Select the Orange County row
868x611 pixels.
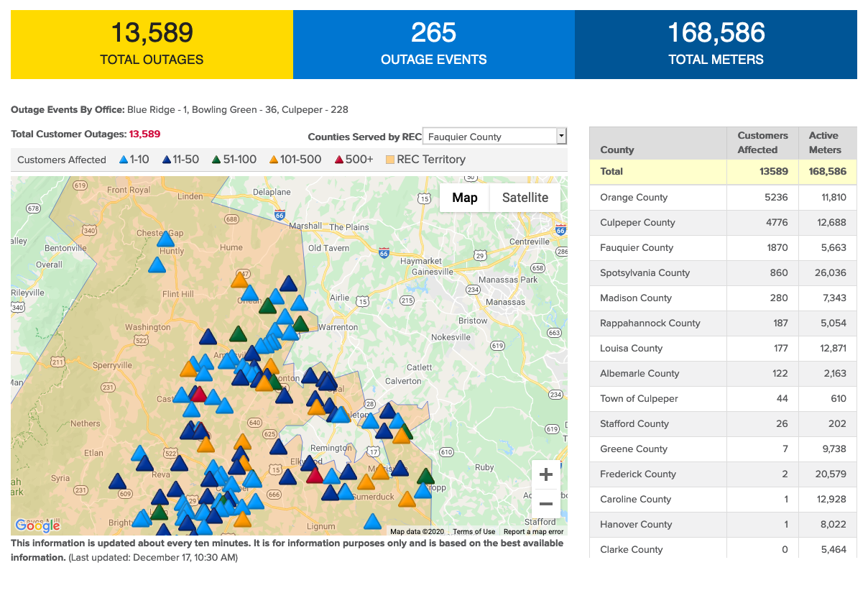tap(723, 197)
